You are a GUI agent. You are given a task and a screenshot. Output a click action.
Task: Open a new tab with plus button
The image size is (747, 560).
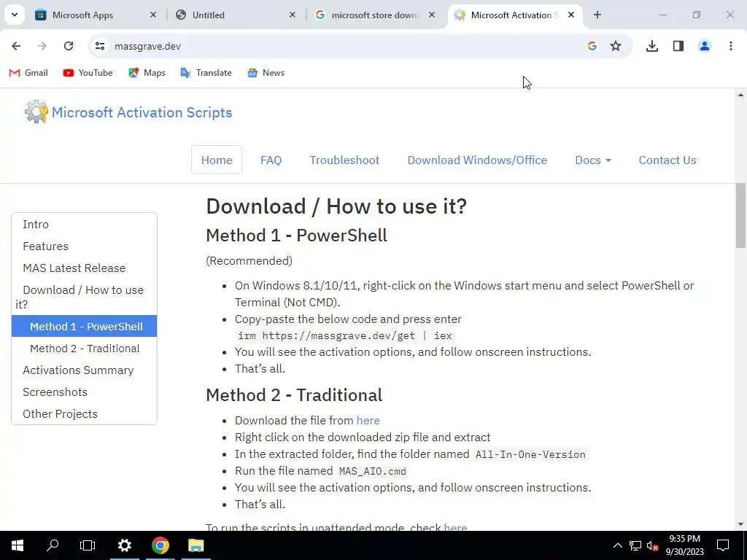597,15
